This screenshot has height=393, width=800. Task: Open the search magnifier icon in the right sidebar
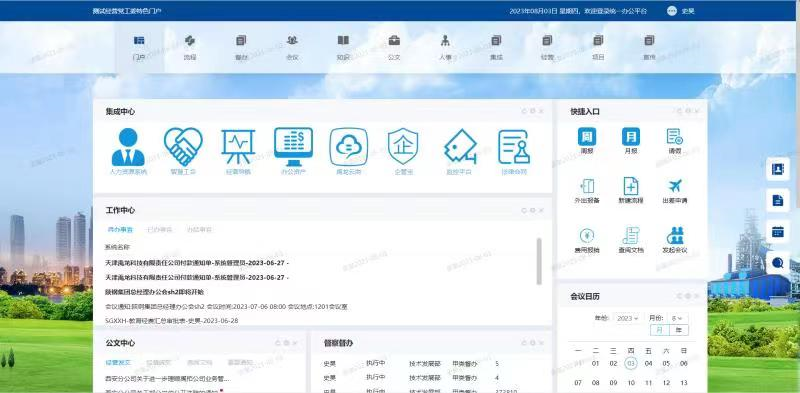(x=778, y=263)
